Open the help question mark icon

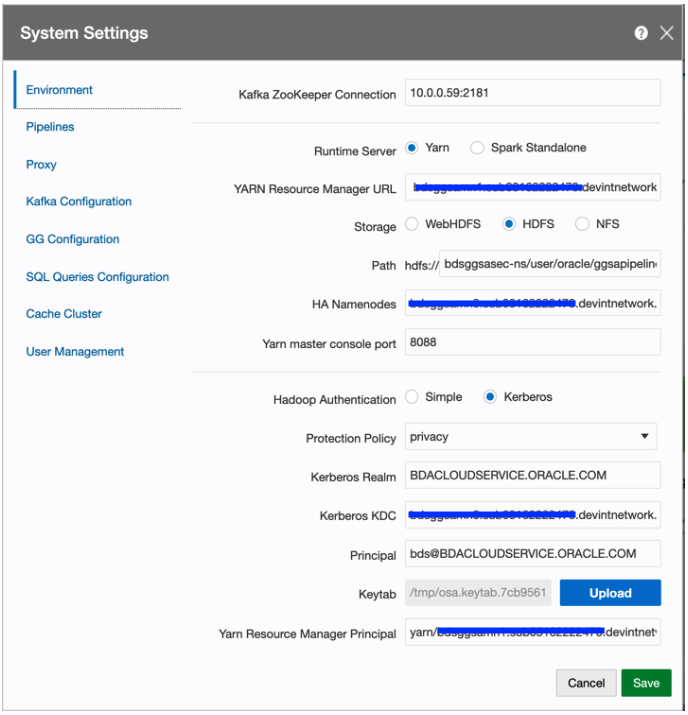point(641,33)
